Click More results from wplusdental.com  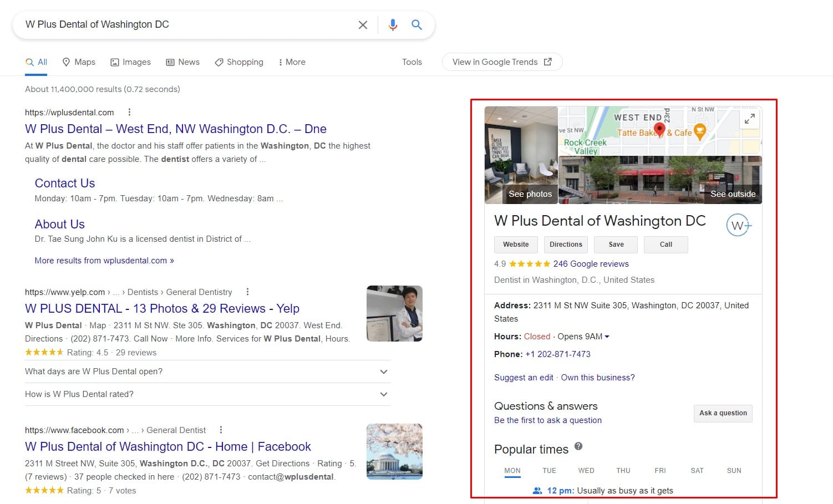[104, 261]
